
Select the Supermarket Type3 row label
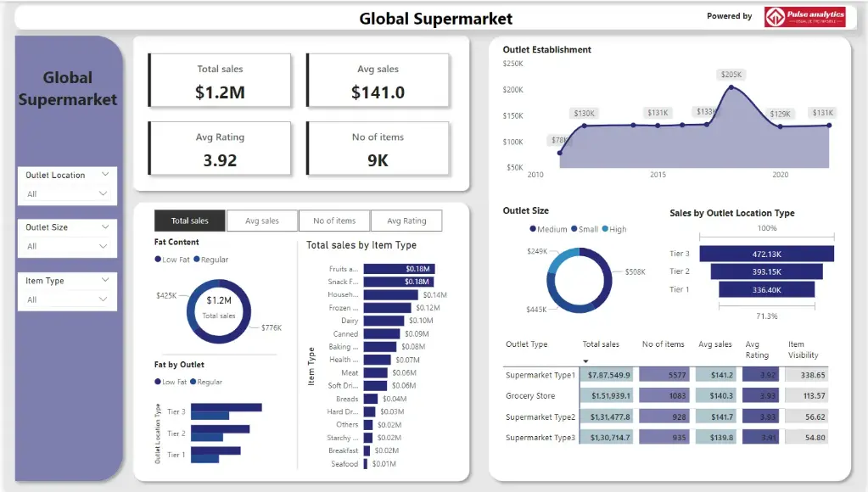(540, 437)
